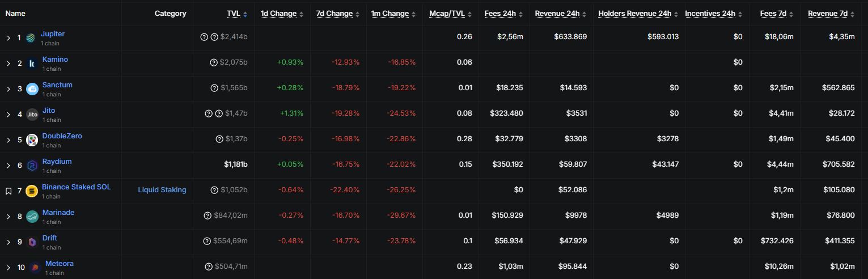Sort by Revenue 24h column
This screenshot has height=279, width=868.
[x=557, y=14]
